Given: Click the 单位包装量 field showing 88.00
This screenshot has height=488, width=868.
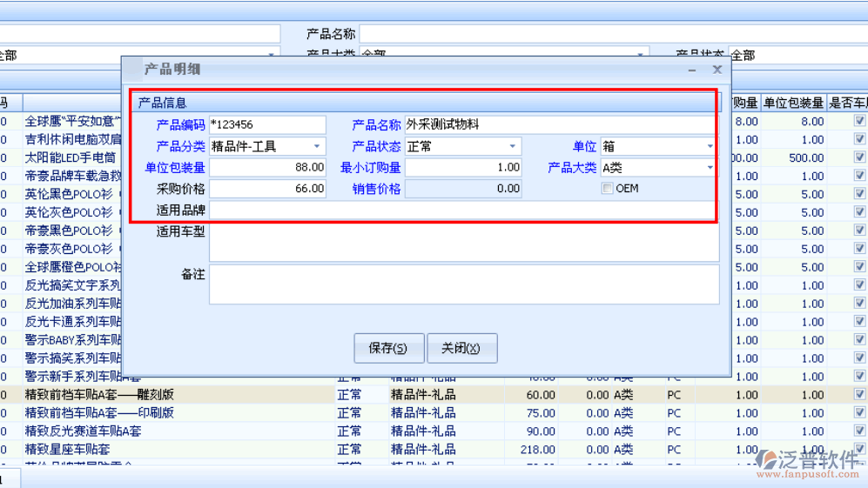Looking at the screenshot, I should [x=267, y=168].
